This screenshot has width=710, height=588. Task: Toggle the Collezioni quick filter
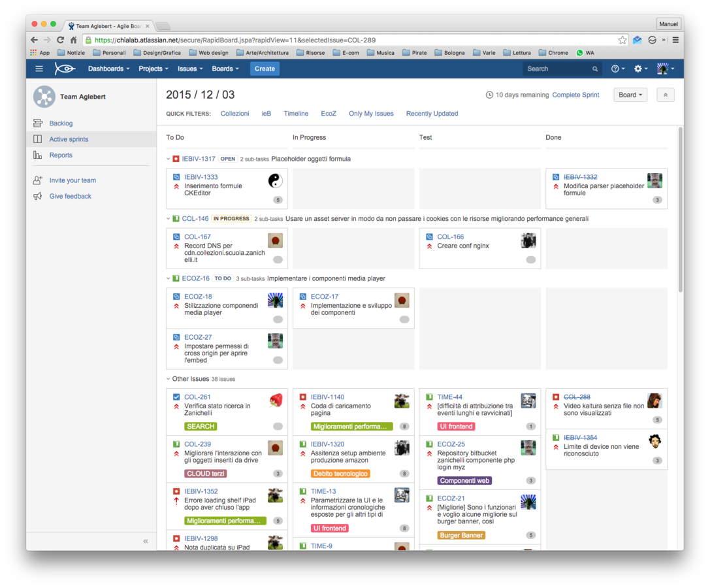click(234, 113)
